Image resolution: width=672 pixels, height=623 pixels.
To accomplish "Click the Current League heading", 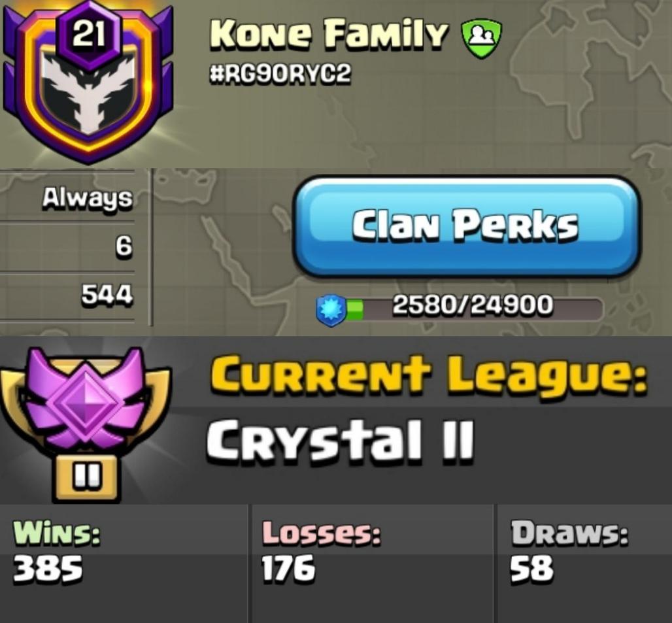I will coord(429,375).
